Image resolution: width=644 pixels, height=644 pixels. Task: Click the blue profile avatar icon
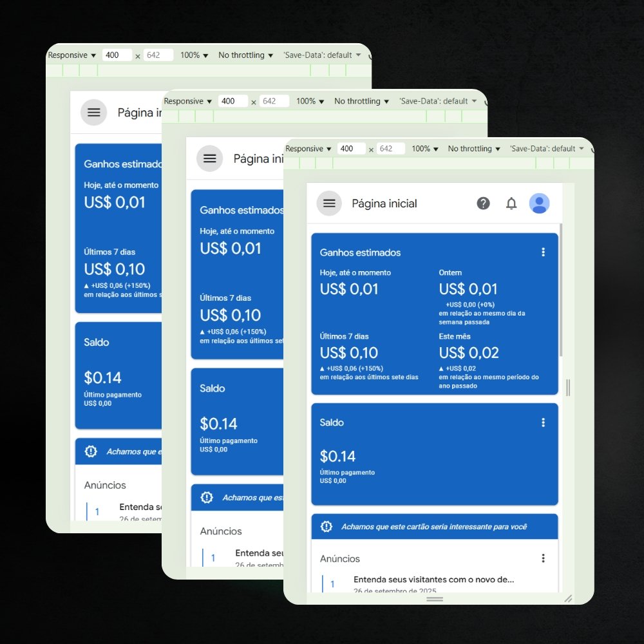click(539, 204)
